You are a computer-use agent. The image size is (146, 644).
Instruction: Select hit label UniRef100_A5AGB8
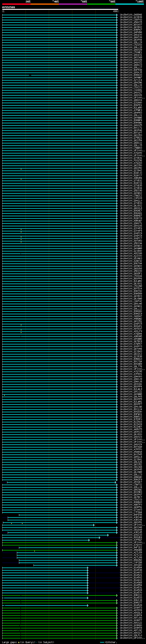[x=131, y=550]
